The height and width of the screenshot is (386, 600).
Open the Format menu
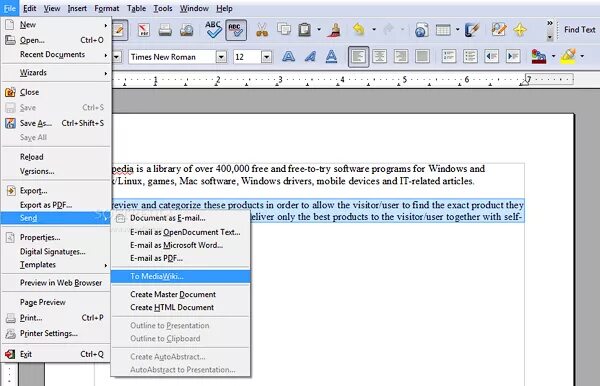(107, 8)
